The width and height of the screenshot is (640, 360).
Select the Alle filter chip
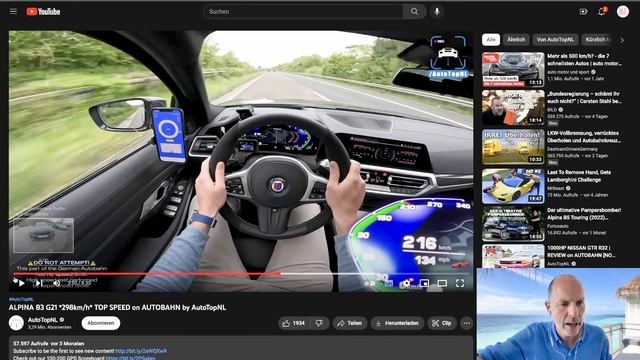coord(491,40)
